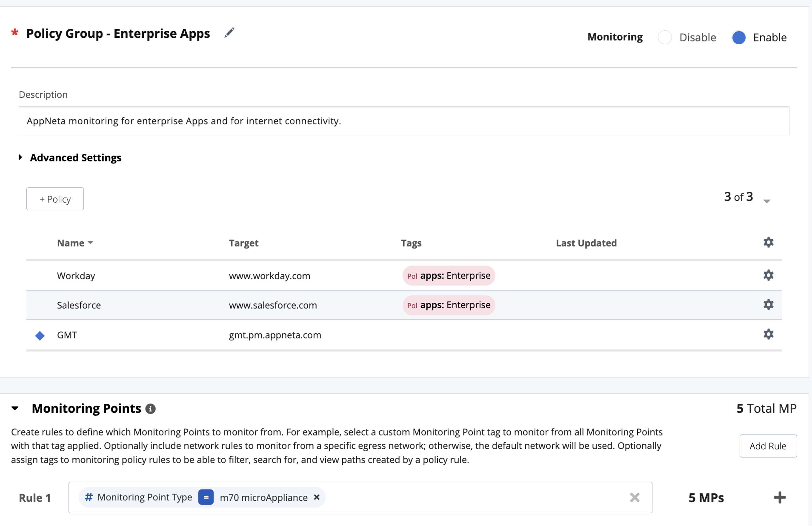Click the blue diamond marker beside GMT
This screenshot has width=812, height=526.
[40, 336]
